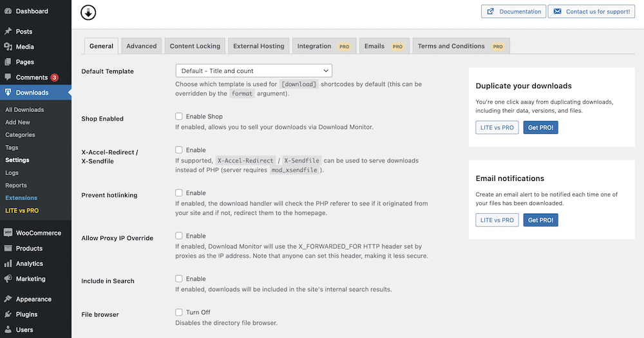
Task: Enable the X-Accel-Redirect / X-Sendfile checkbox
Action: click(178, 150)
